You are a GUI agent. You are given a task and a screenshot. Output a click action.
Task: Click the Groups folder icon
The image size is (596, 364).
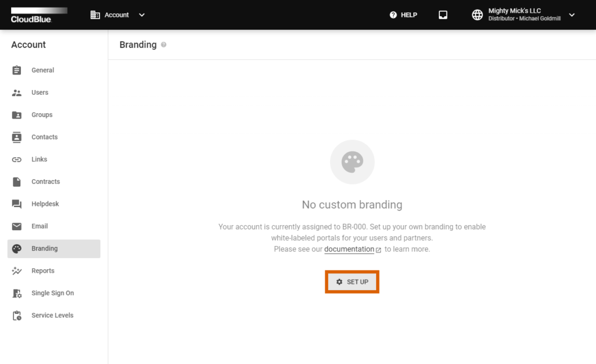17,115
